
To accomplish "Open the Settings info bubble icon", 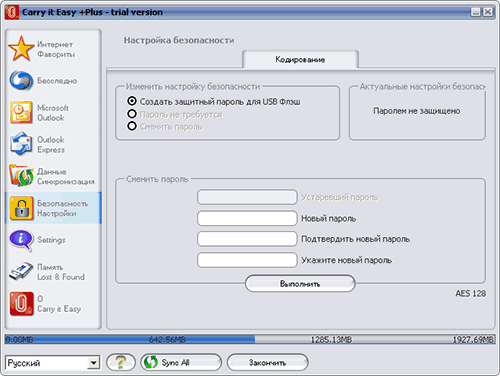I will pyautogui.click(x=21, y=240).
